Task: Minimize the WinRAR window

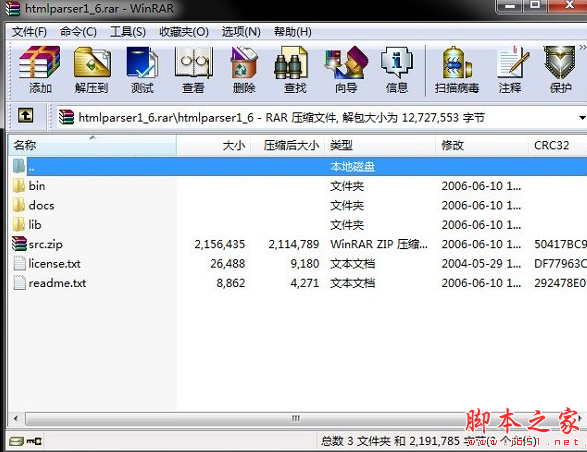Action: click(510, 6)
